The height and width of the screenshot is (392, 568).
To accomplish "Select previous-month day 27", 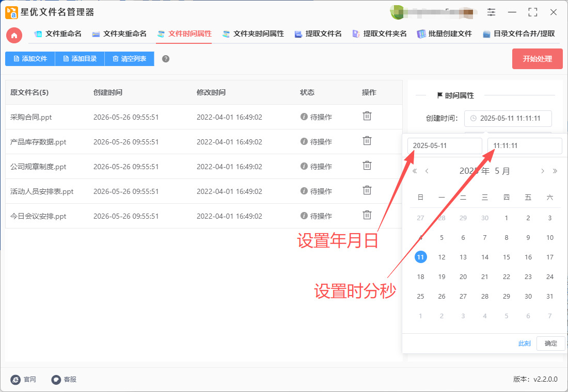I will point(420,218).
